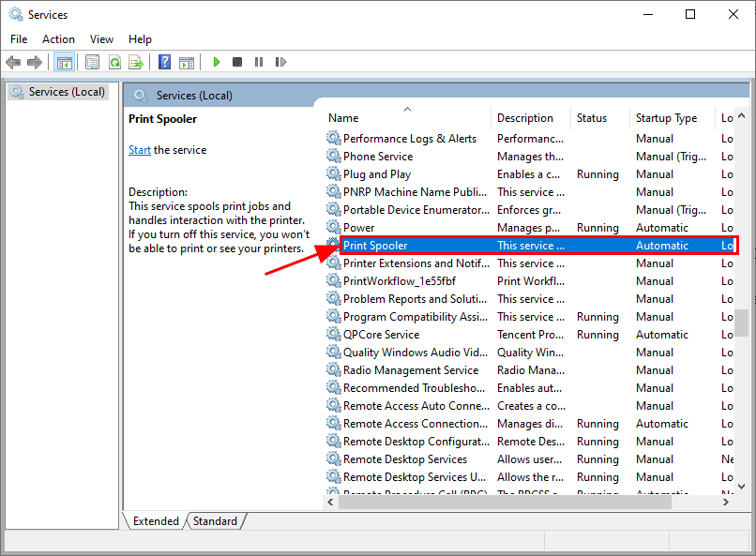Sort services by the Status column header
Image resolution: width=756 pixels, height=556 pixels.
(x=591, y=117)
